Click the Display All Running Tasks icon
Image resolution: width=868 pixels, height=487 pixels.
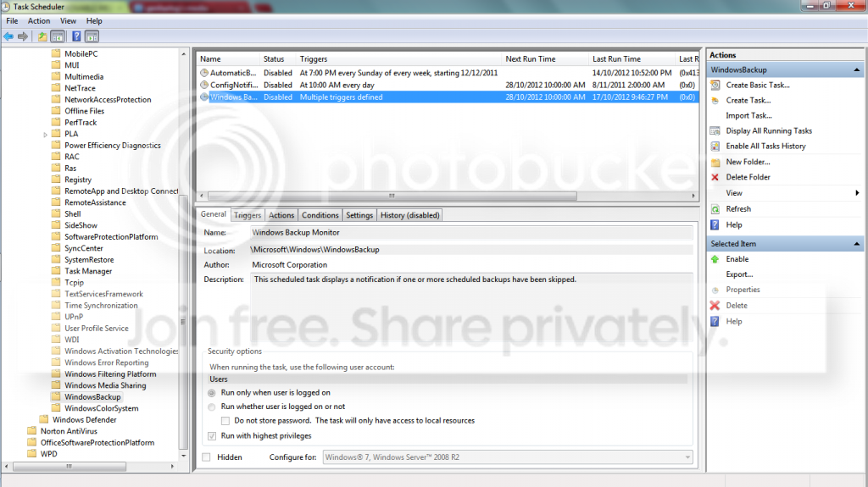[x=715, y=131]
